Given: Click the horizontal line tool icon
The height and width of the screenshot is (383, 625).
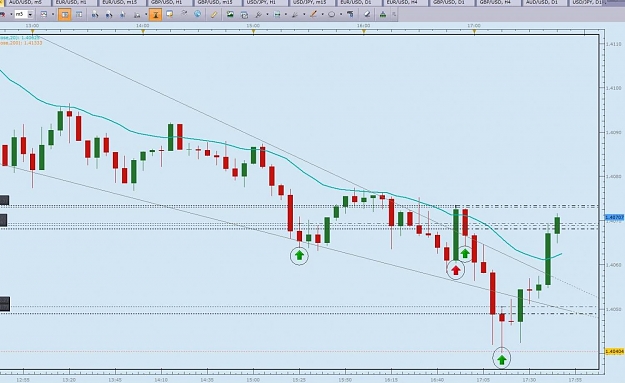Looking at the screenshot, I should click(277, 14).
